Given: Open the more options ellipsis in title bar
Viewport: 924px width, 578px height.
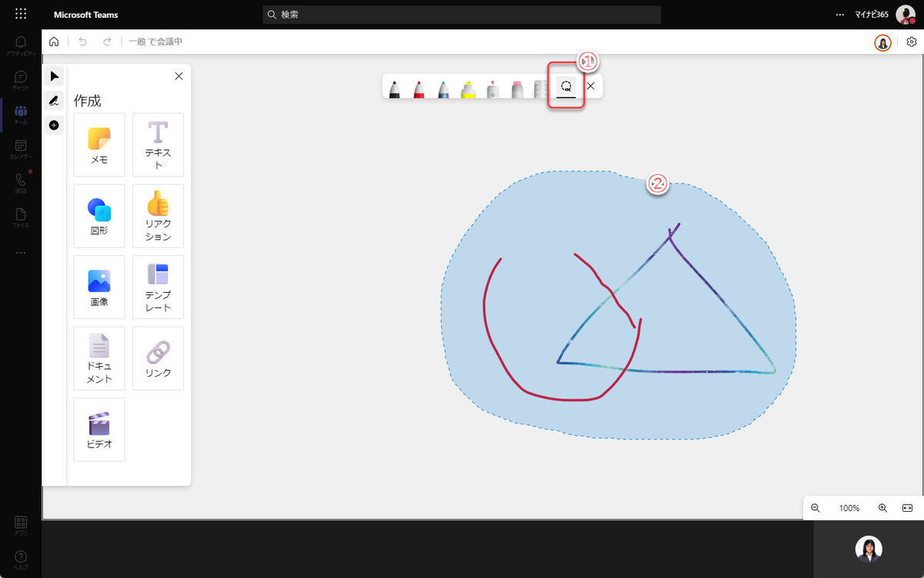Looking at the screenshot, I should click(x=840, y=15).
